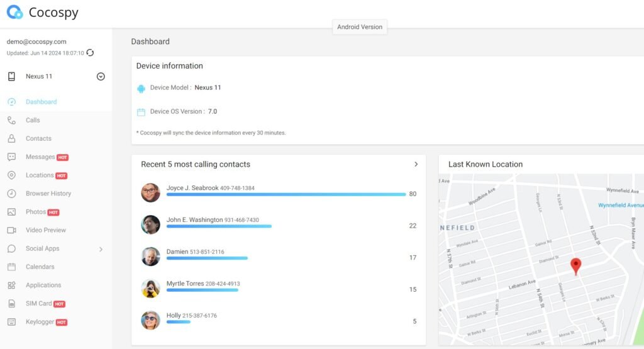Expand the Social Apps submenu arrow
Image resolution: width=644 pixels, height=349 pixels.
101,249
